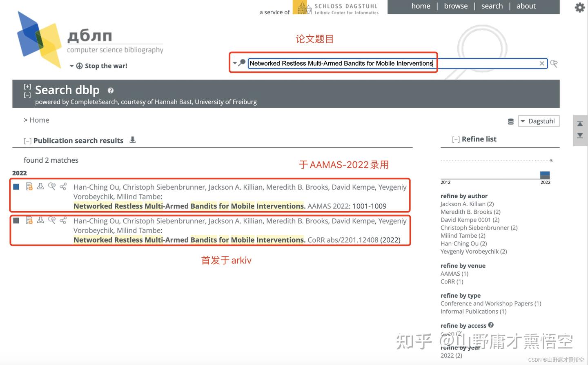The height and width of the screenshot is (365, 588).
Task: Collapse the Publication search results section
Action: point(27,140)
